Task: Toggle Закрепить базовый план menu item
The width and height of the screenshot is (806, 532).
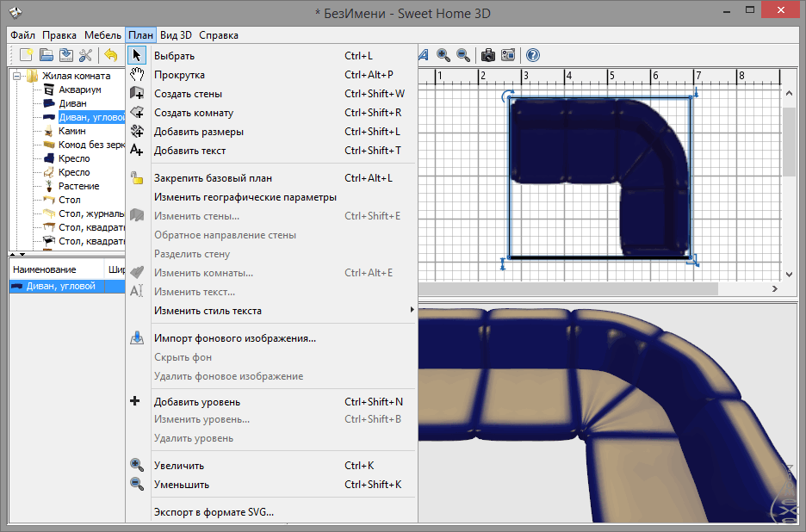Action: tap(271, 178)
